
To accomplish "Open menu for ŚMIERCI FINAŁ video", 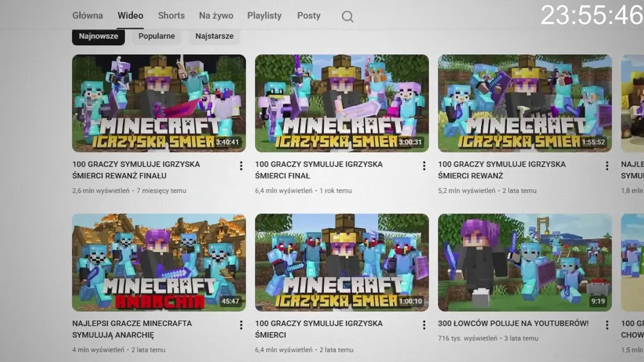I will [x=424, y=166].
